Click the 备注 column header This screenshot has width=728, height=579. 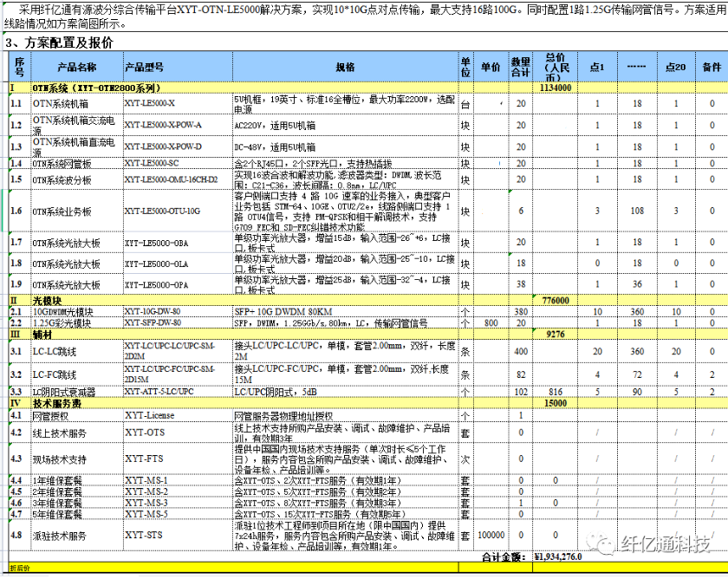pyautogui.click(x=712, y=67)
